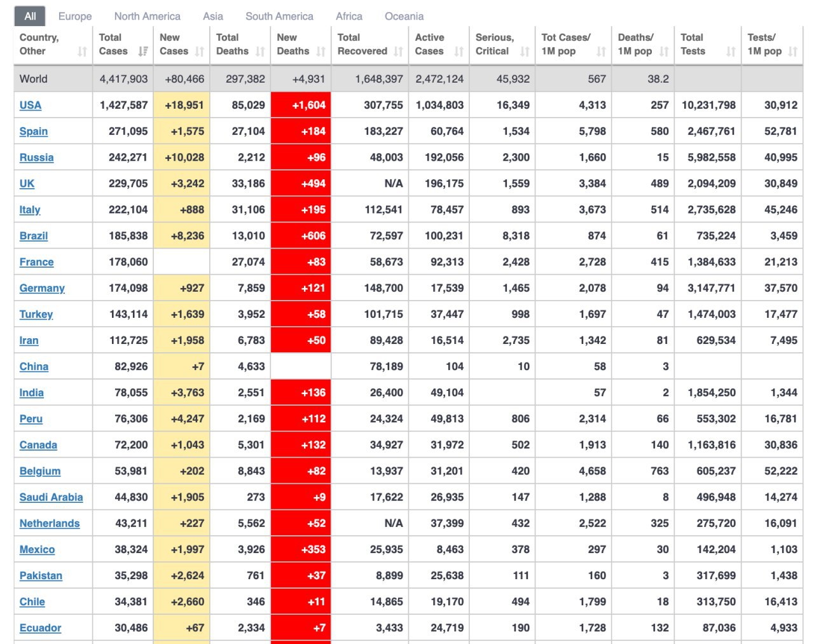Sort by Serious, Critical column arrows
The width and height of the screenshot is (814, 644).
(525, 51)
